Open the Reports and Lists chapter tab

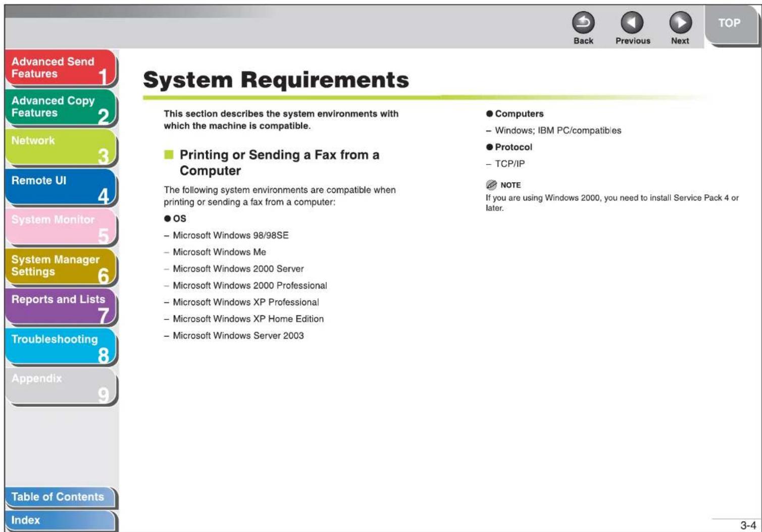click(61, 306)
